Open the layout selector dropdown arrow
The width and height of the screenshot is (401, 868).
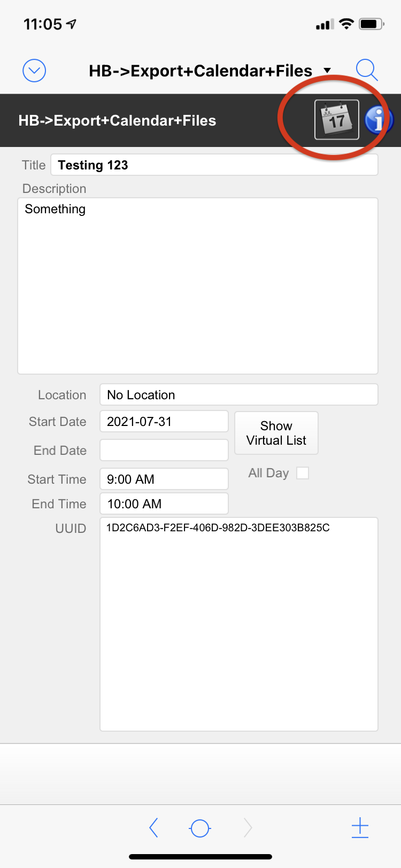[x=327, y=71]
